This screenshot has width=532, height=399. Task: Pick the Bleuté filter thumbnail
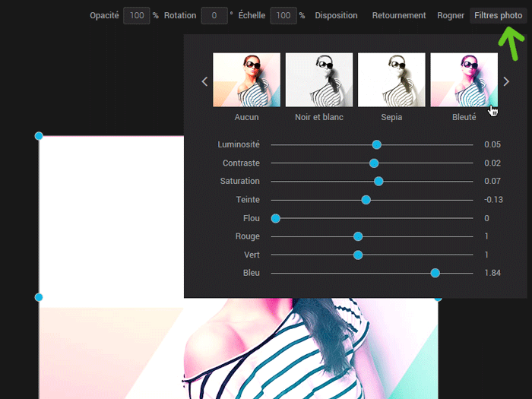[464, 80]
